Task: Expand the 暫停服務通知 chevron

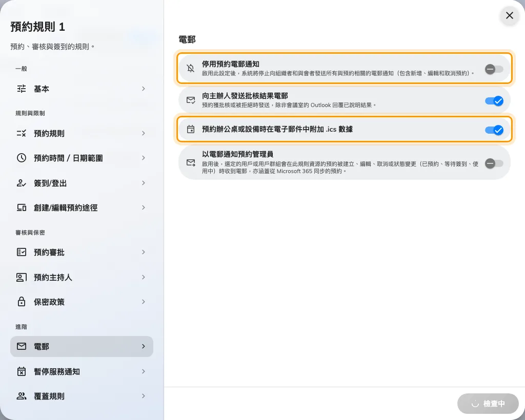Action: (x=144, y=371)
